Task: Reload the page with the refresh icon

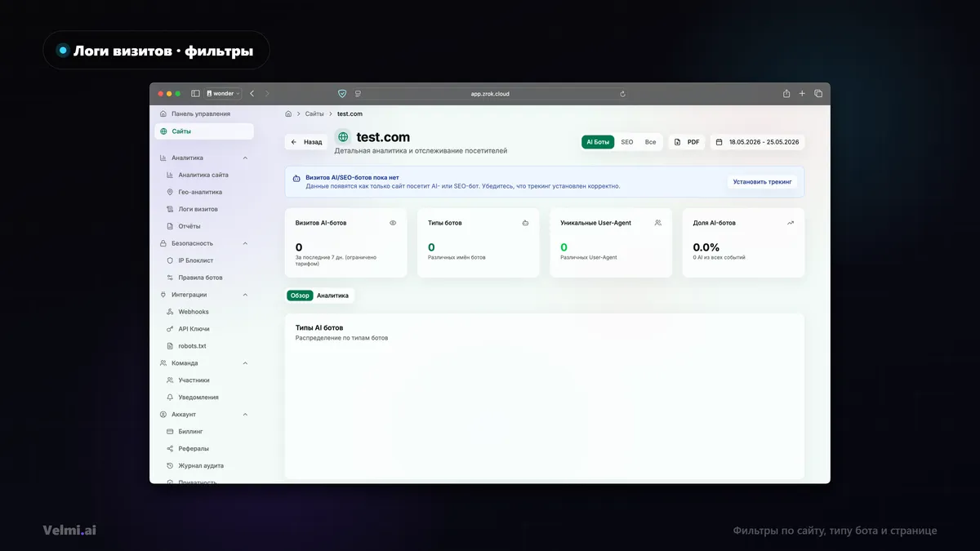Action: (x=623, y=94)
